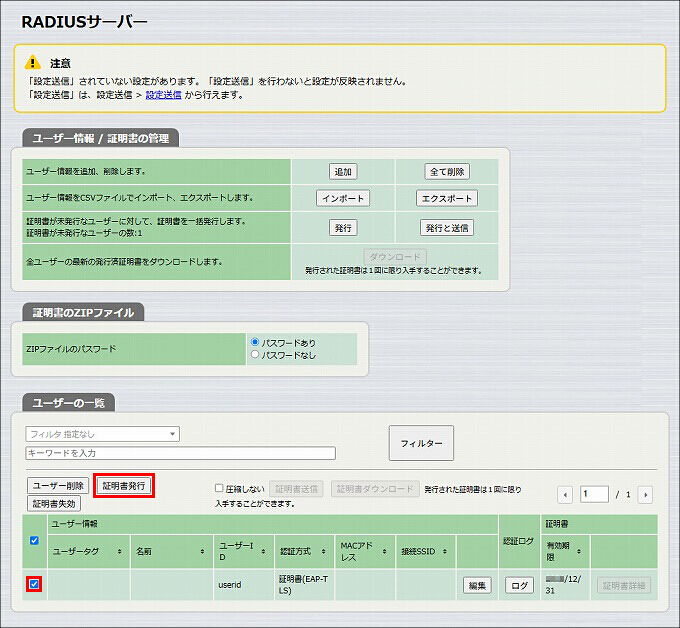Click the 証明書(EAP-TLS) cell text
The image size is (680, 628).
[x=303, y=584]
